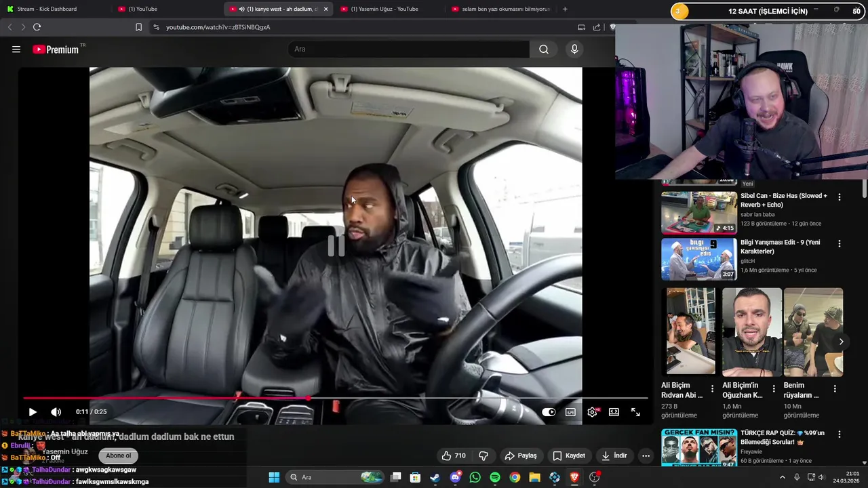Viewport: 868px width, 488px height.
Task: Save the video with Kaydet button
Action: pyautogui.click(x=569, y=455)
